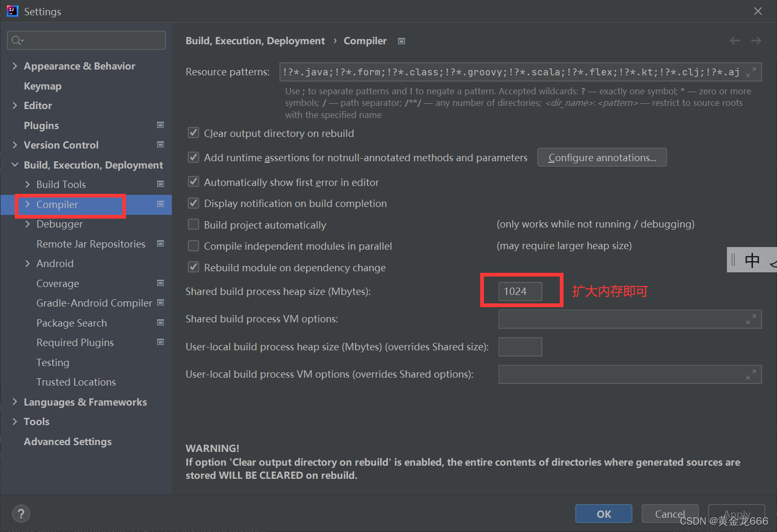Expand the User-local VM options field

point(751,375)
